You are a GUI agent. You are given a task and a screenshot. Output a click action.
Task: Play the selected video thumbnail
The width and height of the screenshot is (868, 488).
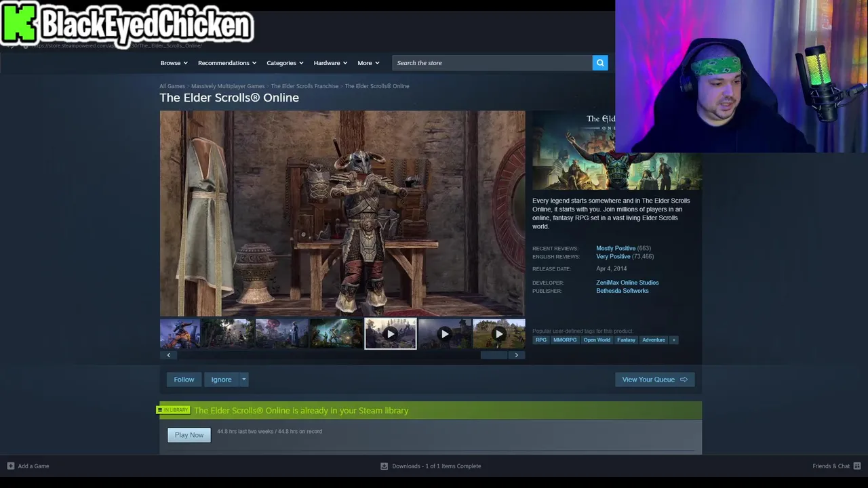[x=391, y=334]
